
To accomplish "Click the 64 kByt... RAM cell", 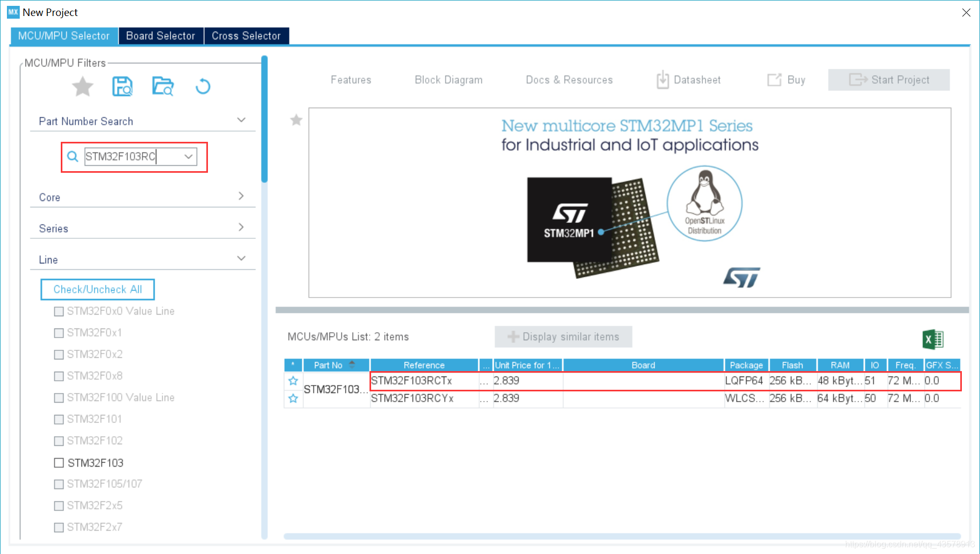I will coord(840,398).
